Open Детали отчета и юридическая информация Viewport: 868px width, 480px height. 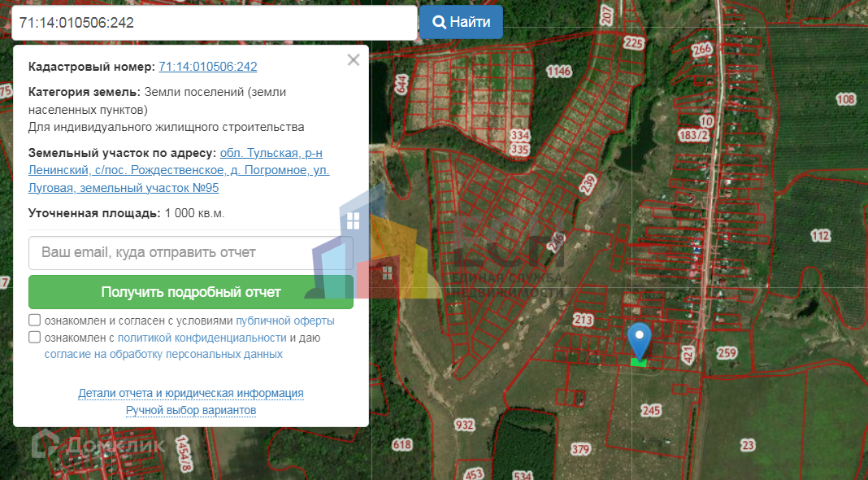[190, 393]
